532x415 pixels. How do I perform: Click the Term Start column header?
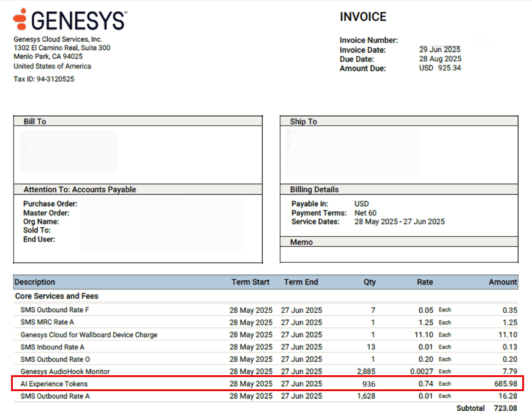[251, 282]
